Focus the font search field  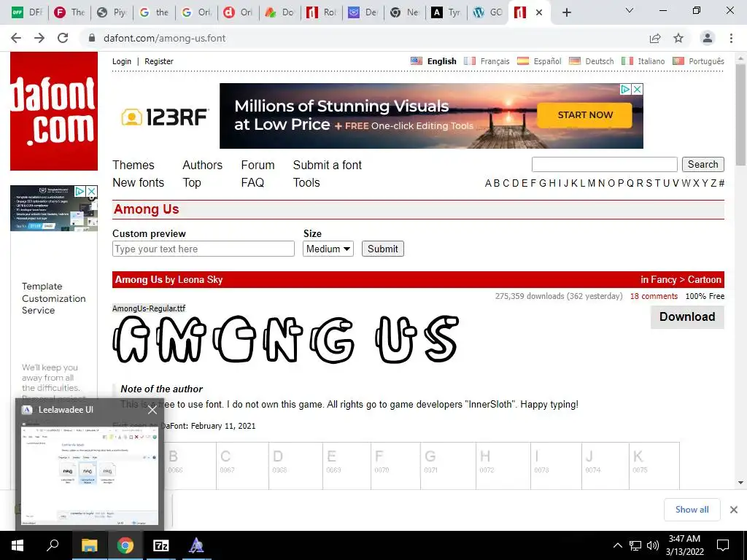tap(605, 164)
